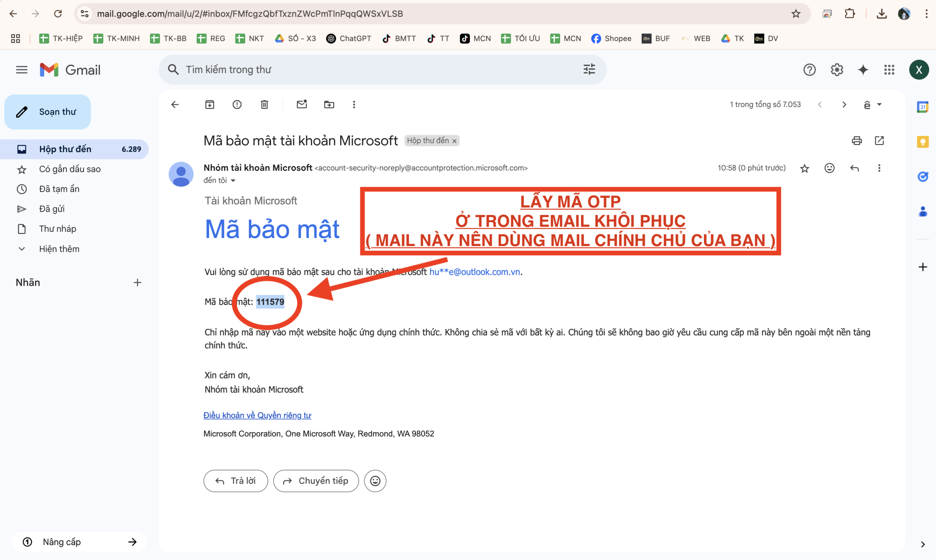Delete this email with trash icon
Screen dimensions: 936x560
click(x=265, y=105)
